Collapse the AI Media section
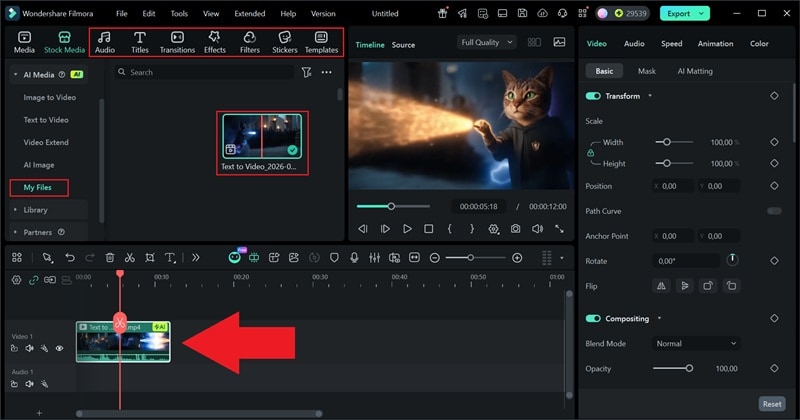800x420 pixels. pos(15,75)
